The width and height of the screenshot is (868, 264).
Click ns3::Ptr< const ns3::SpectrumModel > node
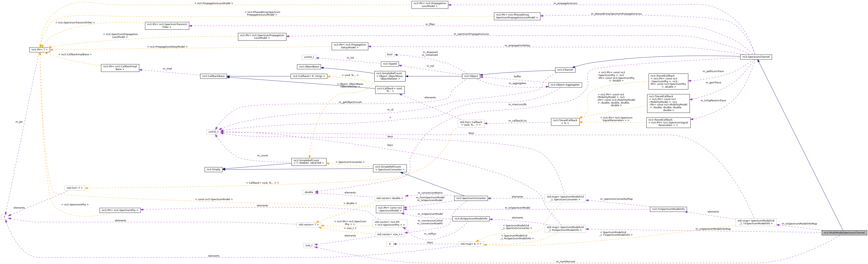pyautogui.click(x=390, y=209)
